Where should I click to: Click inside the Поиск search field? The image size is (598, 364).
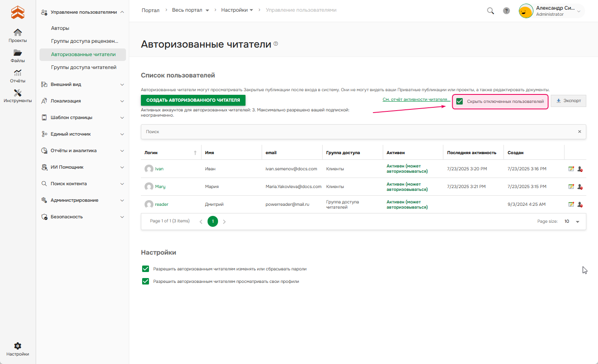283,132
